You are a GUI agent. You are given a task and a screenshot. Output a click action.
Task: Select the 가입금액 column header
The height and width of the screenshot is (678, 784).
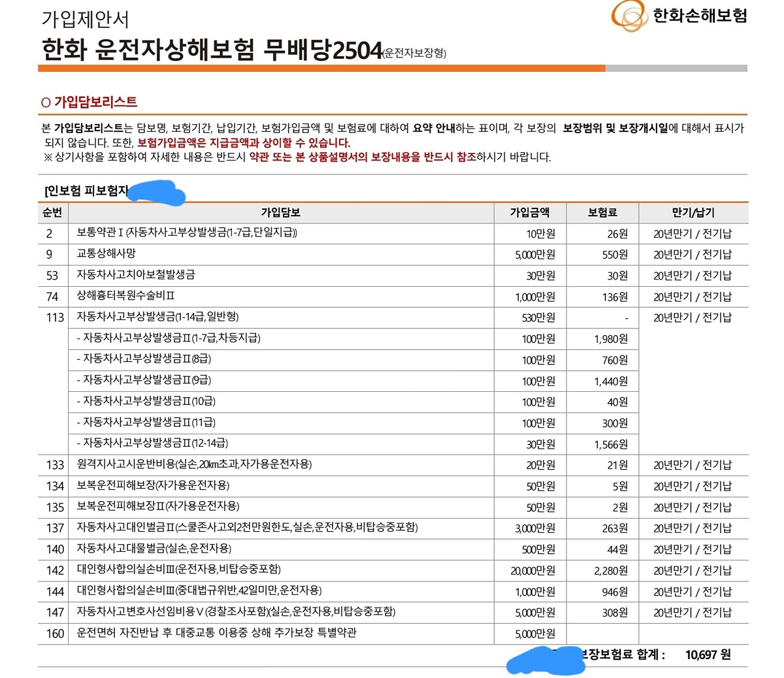pyautogui.click(x=529, y=212)
